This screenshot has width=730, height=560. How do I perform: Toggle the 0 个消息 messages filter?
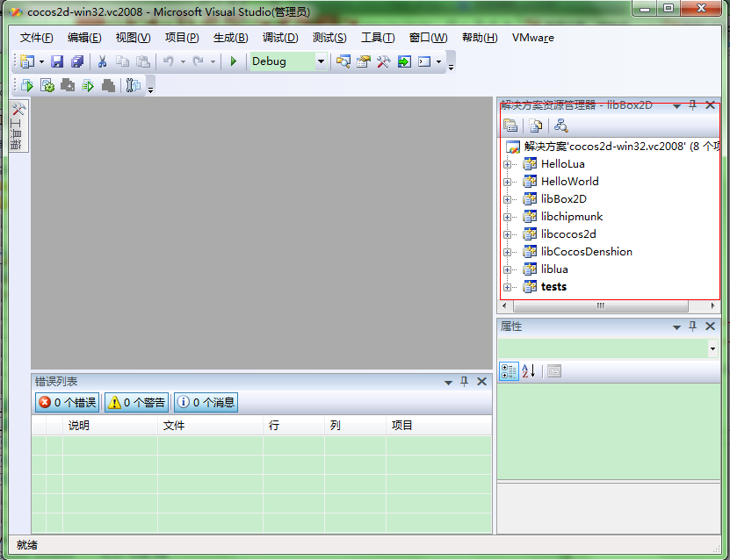coord(206,402)
